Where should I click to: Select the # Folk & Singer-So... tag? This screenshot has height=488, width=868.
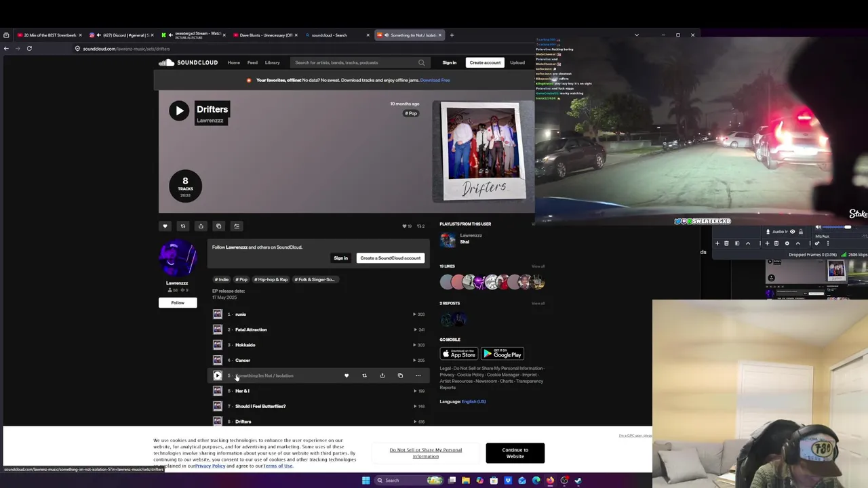(x=315, y=279)
